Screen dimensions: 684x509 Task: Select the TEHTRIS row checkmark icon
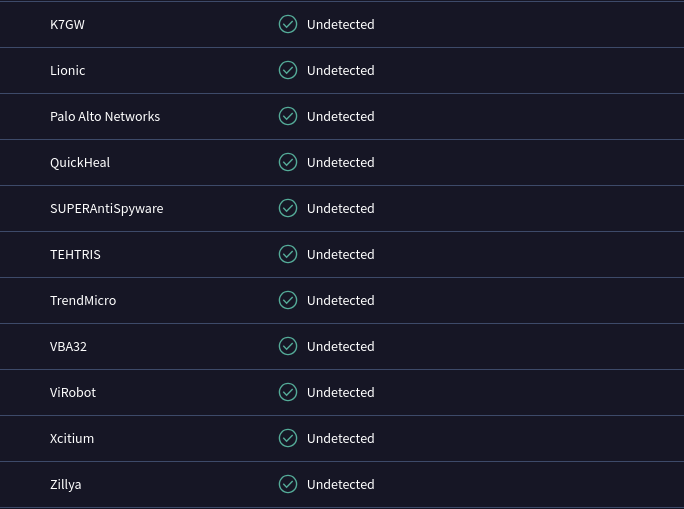[x=288, y=254]
